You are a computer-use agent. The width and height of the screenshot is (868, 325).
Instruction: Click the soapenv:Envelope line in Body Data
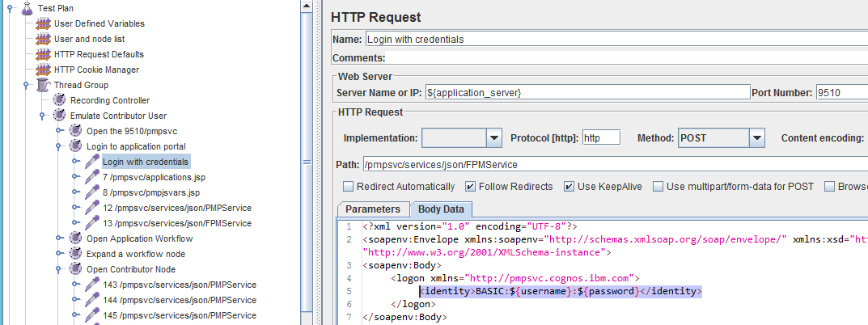[615, 239]
